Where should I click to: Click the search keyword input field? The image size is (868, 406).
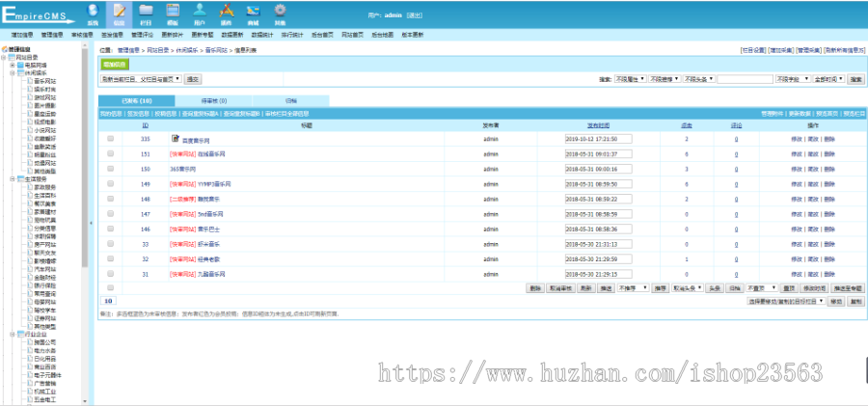(x=746, y=79)
